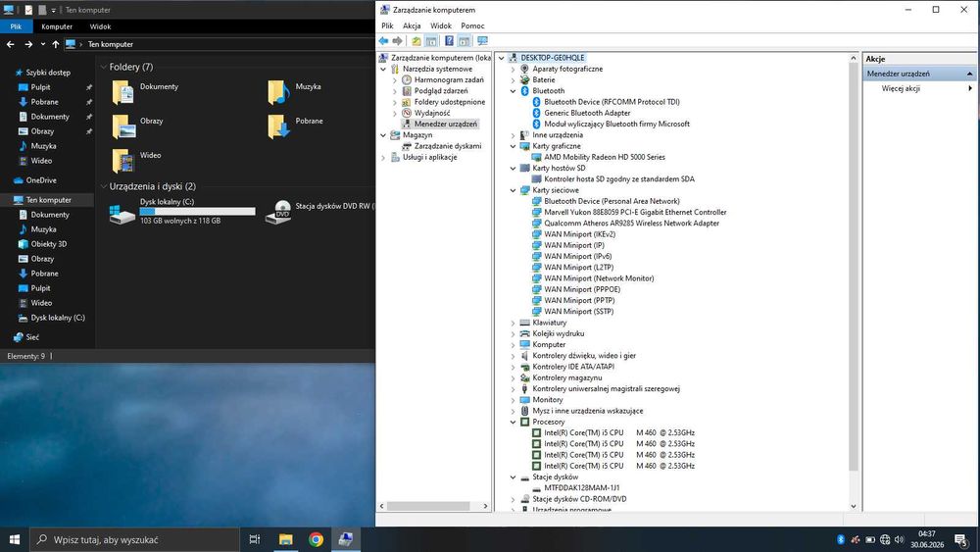Collapse the DESKTOP-GE0HQLE root node
Screen dimensions: 980x552
(501, 58)
